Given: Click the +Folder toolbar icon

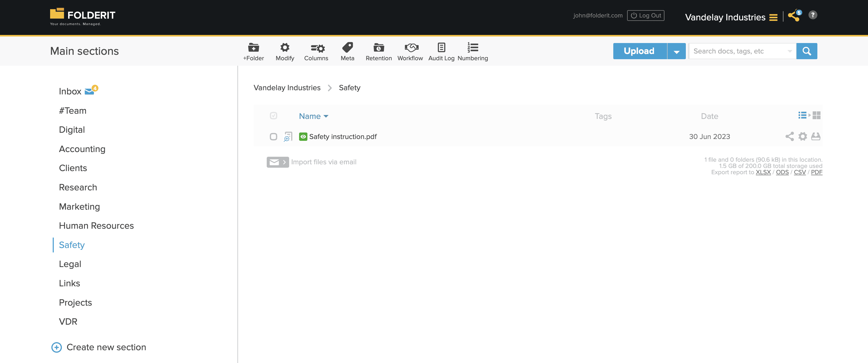Looking at the screenshot, I should [253, 52].
